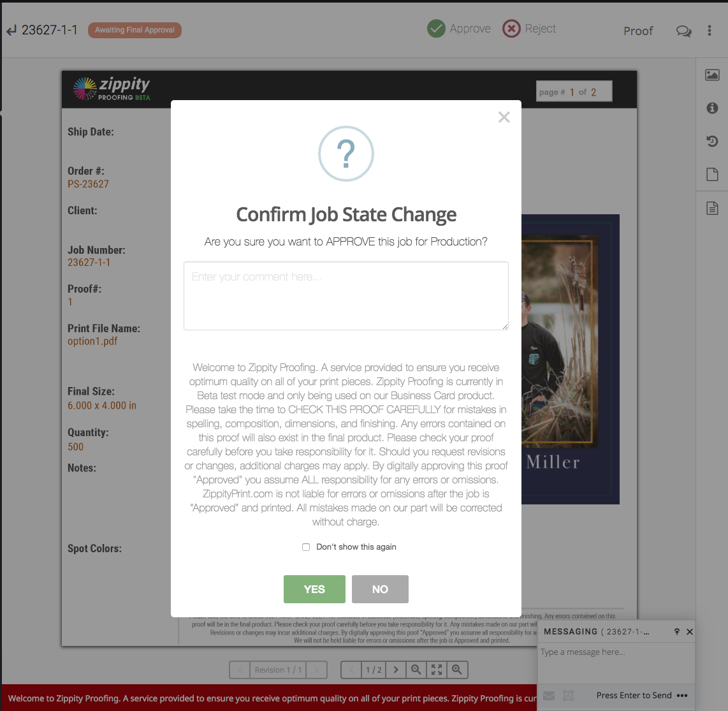The height and width of the screenshot is (711, 728).
Task: Open more options dots in Messaging panel
Action: click(x=682, y=695)
